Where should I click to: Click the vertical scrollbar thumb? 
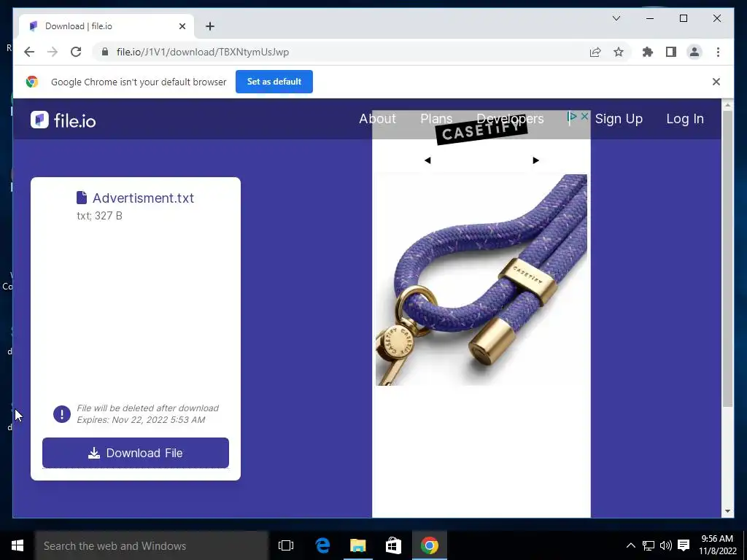coord(727,259)
